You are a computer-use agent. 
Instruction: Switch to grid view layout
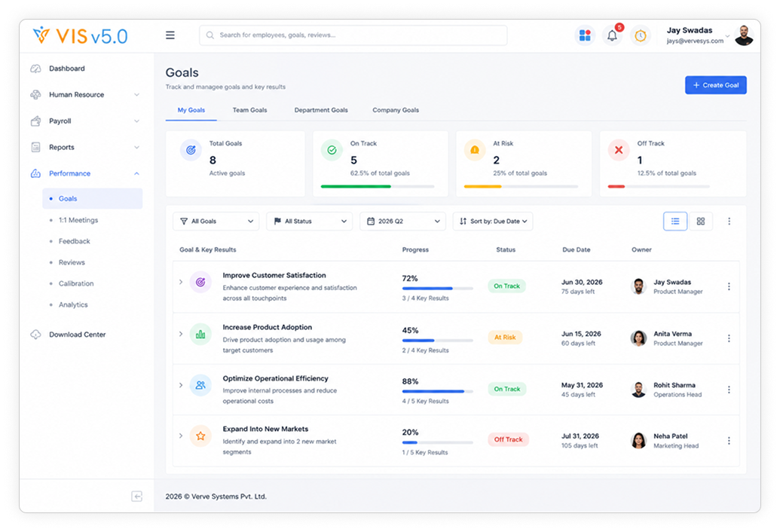click(x=700, y=222)
